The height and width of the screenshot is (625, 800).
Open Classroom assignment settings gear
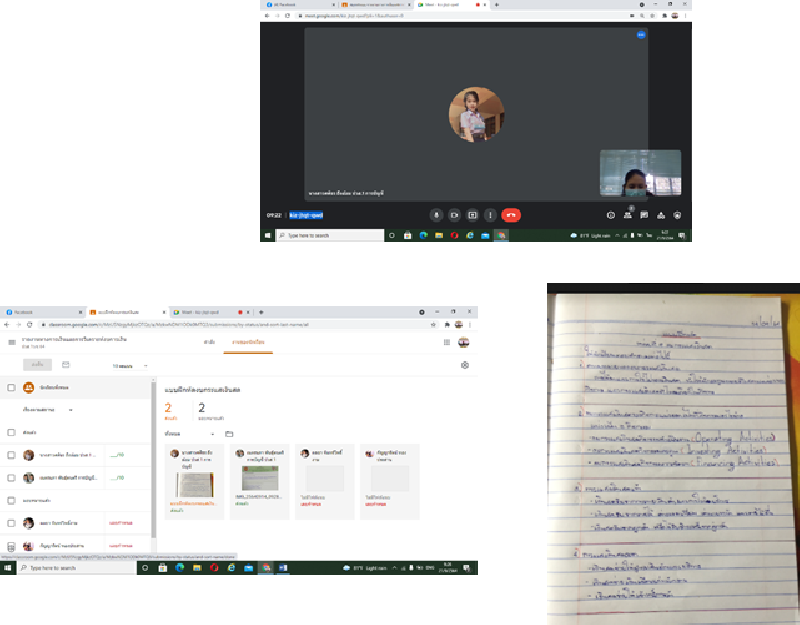tap(465, 365)
